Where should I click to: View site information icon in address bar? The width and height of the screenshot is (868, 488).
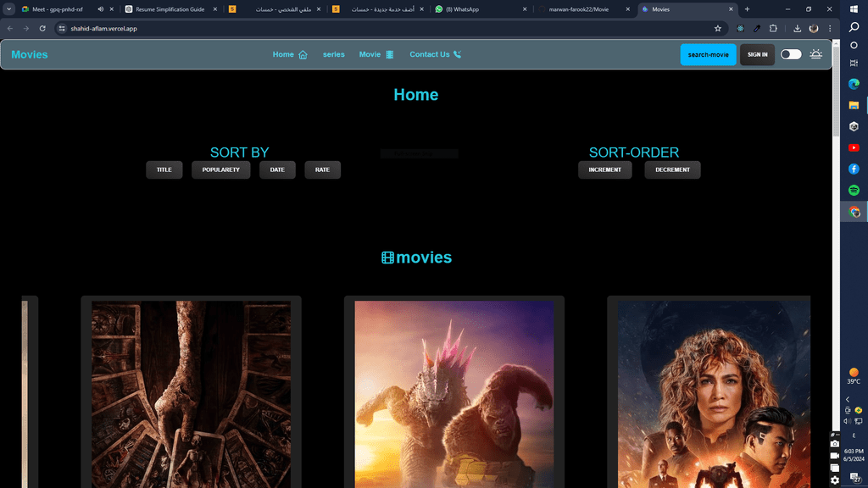click(62, 28)
